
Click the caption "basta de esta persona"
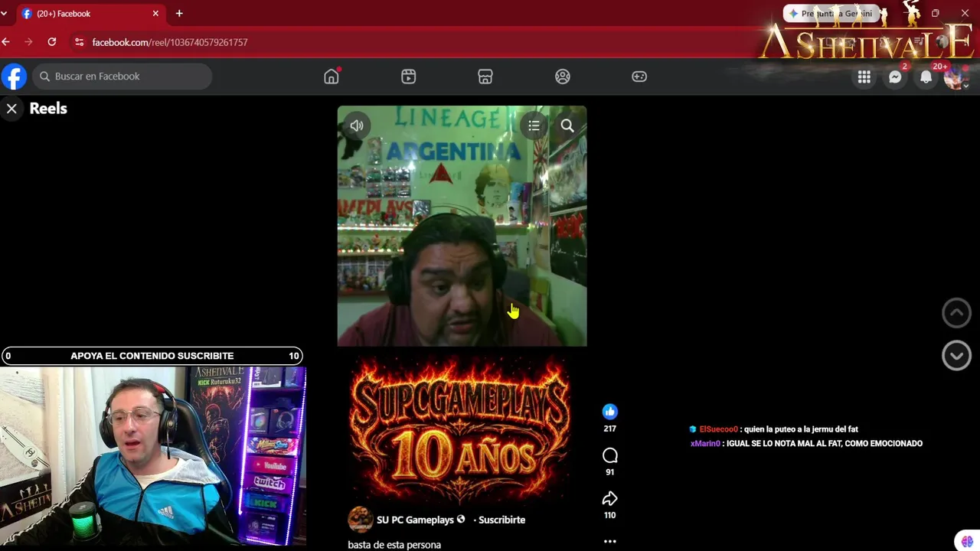pyautogui.click(x=394, y=545)
